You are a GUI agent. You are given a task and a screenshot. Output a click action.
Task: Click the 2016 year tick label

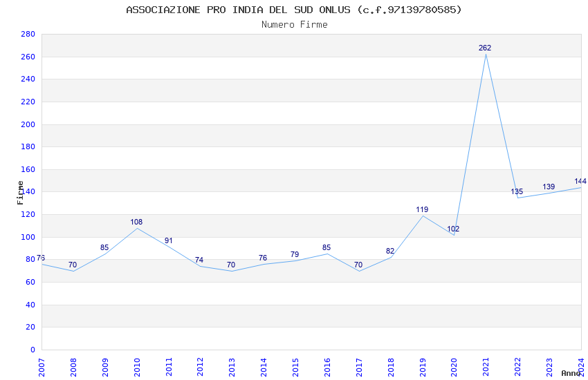tap(327, 367)
